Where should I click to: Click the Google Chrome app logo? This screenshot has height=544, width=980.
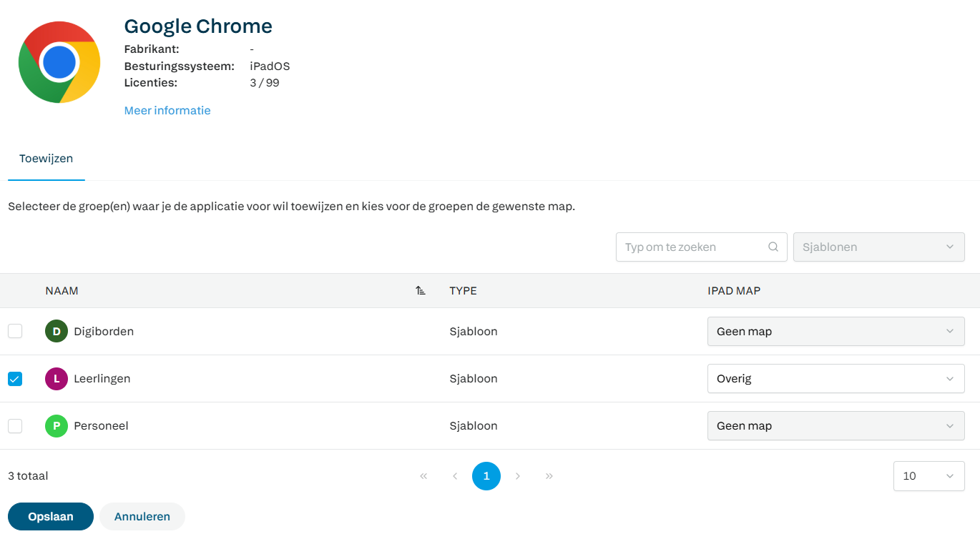(x=59, y=62)
